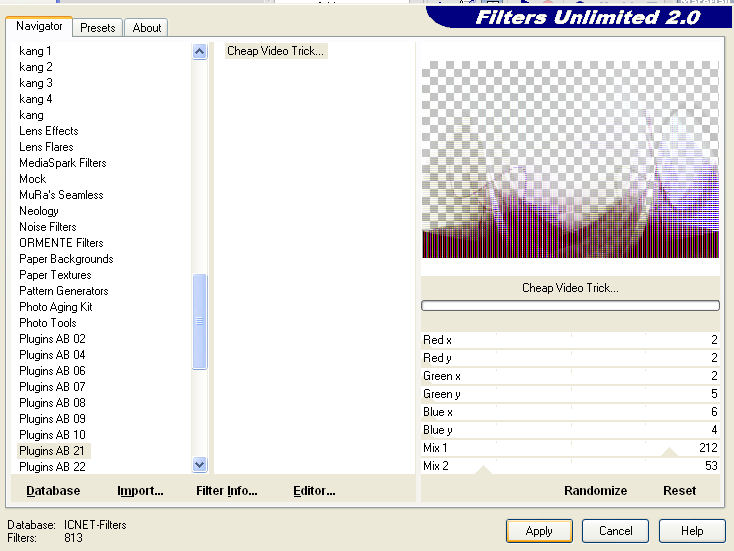Select MuRa's Seamless category
The image size is (734, 551).
(61, 195)
